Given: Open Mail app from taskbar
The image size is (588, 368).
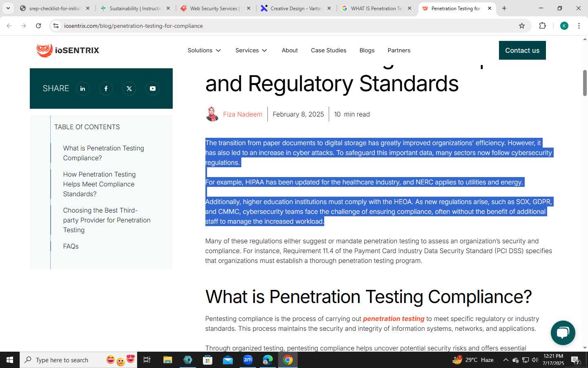Looking at the screenshot, I should click(x=227, y=360).
